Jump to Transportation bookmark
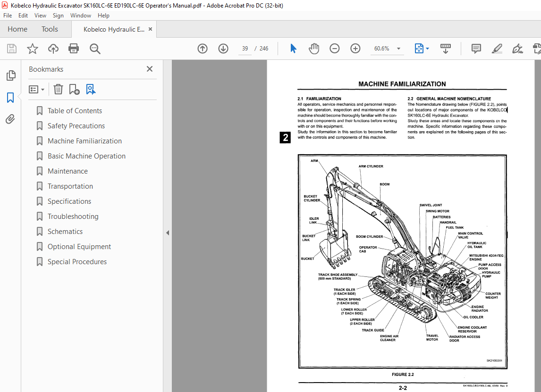541x392 pixels. point(70,186)
